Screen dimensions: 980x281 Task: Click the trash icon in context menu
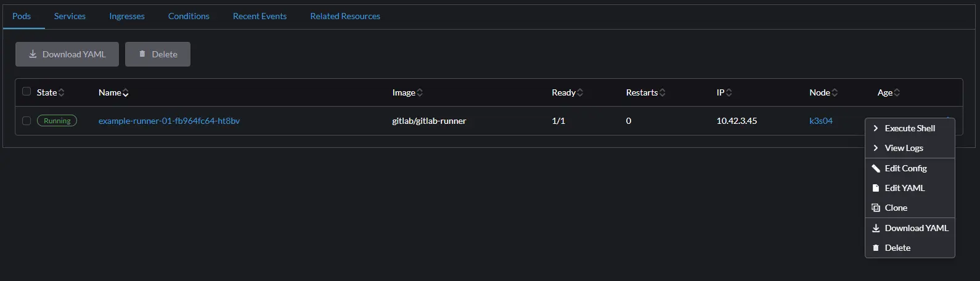click(x=875, y=248)
